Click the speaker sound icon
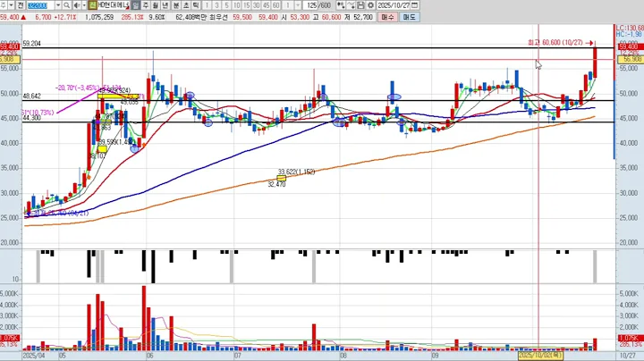The height and width of the screenshot is (361, 644). point(77,5)
